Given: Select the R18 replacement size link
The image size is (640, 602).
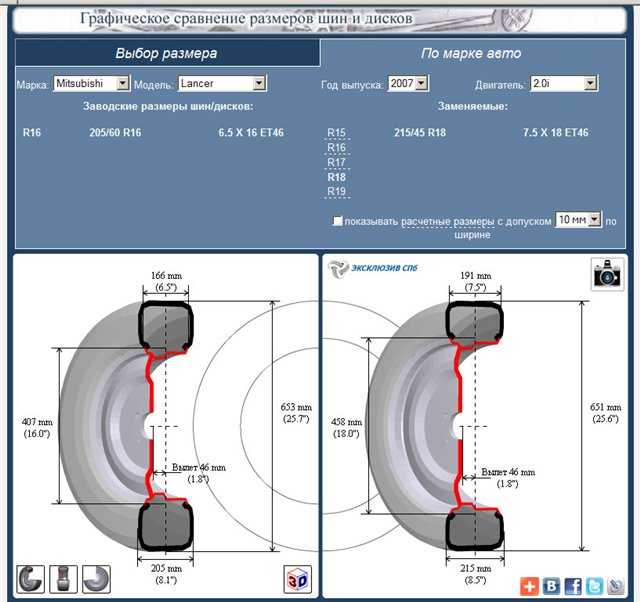Looking at the screenshot, I should (337, 177).
